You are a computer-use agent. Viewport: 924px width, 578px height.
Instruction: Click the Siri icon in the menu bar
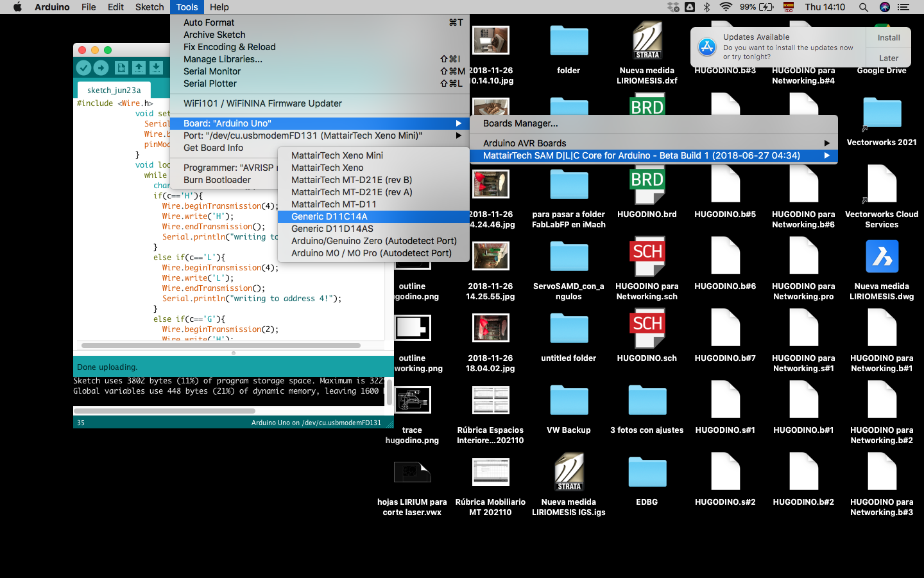coord(885,7)
